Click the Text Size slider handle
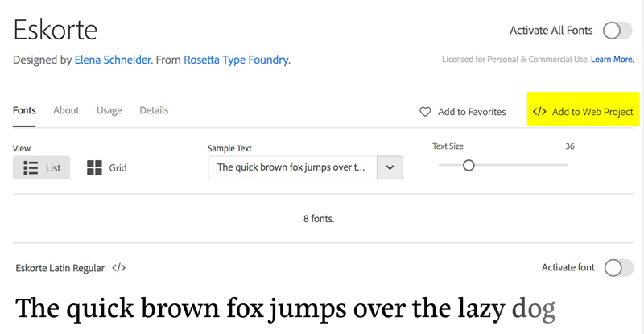Screen dimensions: 644x334 tap(469, 165)
